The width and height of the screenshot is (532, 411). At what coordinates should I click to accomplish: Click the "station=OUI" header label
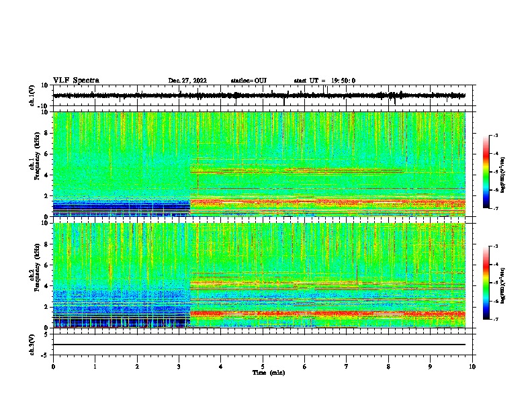click(x=249, y=81)
